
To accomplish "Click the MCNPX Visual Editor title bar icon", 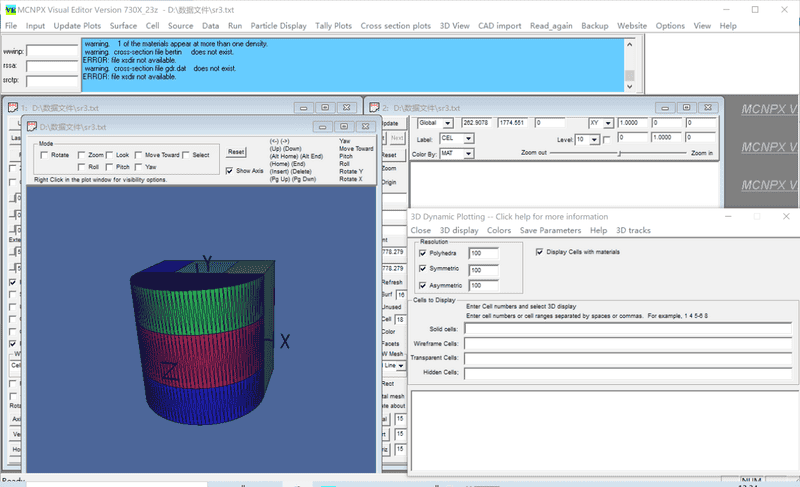I will point(9,9).
